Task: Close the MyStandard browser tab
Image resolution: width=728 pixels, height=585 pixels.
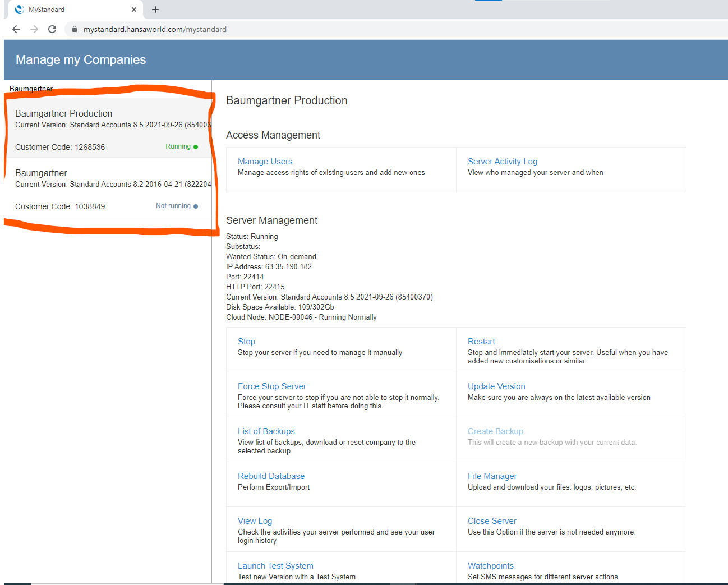Action: point(134,10)
